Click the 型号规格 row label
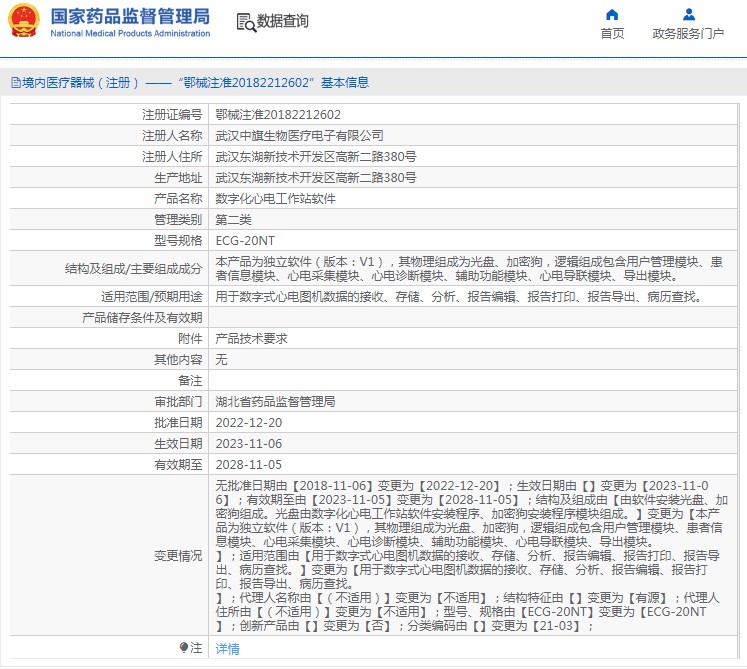Viewport: 747px width, 669px height. 178,241
